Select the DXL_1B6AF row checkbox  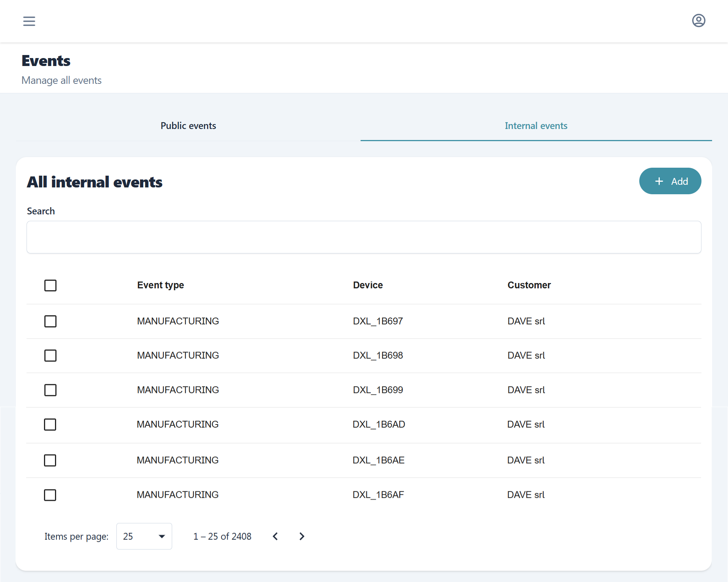(50, 495)
